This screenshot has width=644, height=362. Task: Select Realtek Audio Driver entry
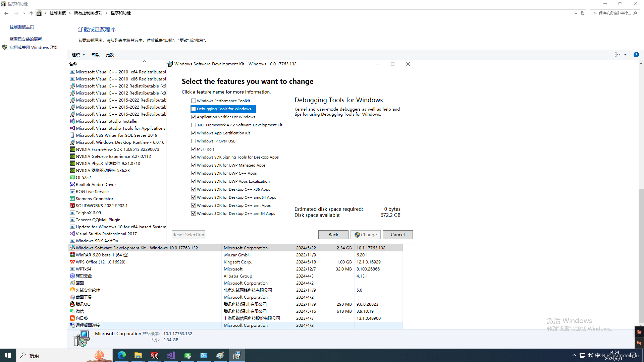[x=96, y=185]
